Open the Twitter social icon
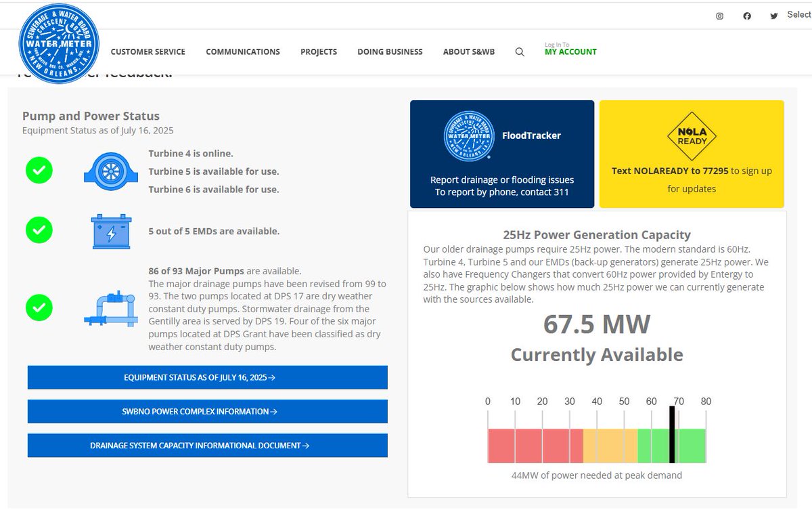This screenshot has width=812, height=512. [x=774, y=16]
